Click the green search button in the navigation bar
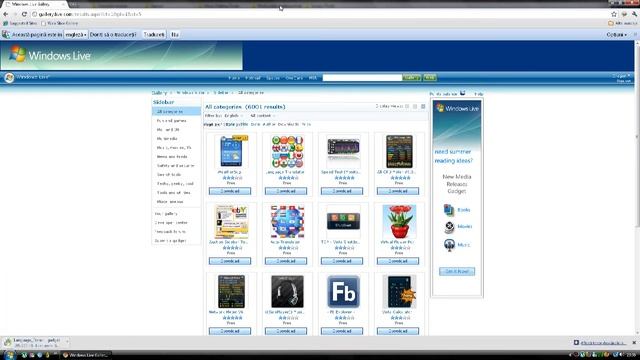 click(x=411, y=78)
